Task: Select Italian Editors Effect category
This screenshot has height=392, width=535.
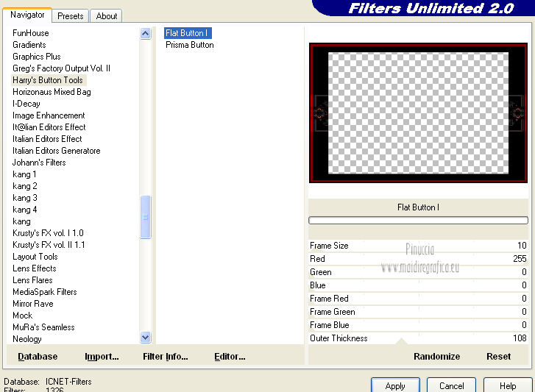Action: coord(47,139)
